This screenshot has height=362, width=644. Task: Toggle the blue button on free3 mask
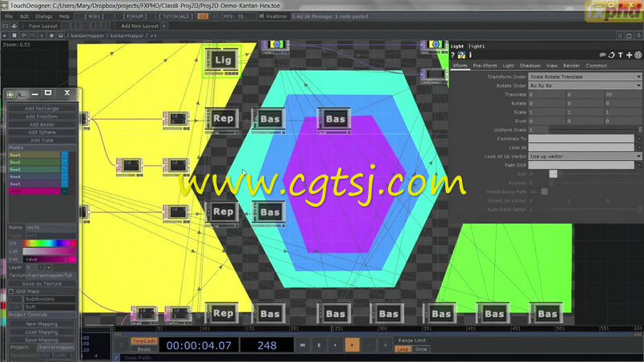64,170
